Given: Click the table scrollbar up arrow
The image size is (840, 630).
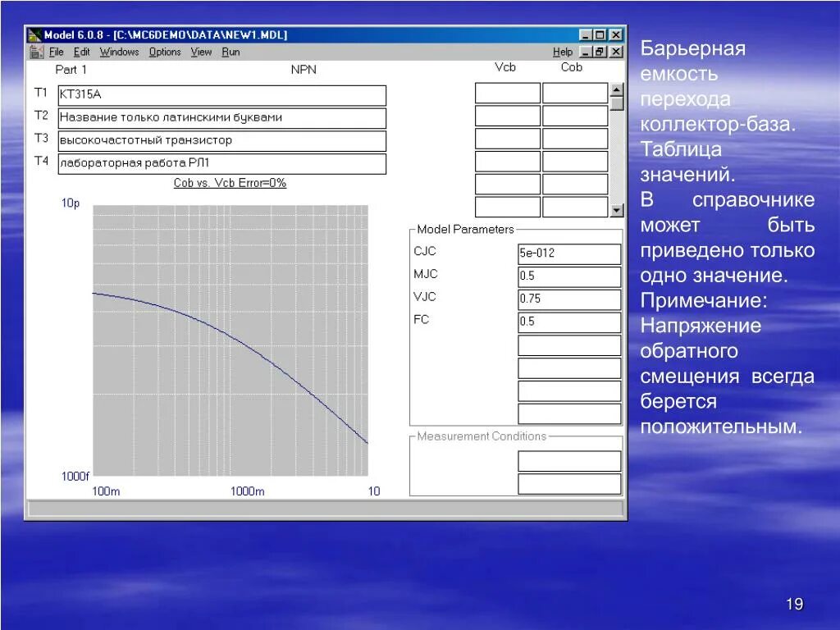Looking at the screenshot, I should (x=617, y=89).
